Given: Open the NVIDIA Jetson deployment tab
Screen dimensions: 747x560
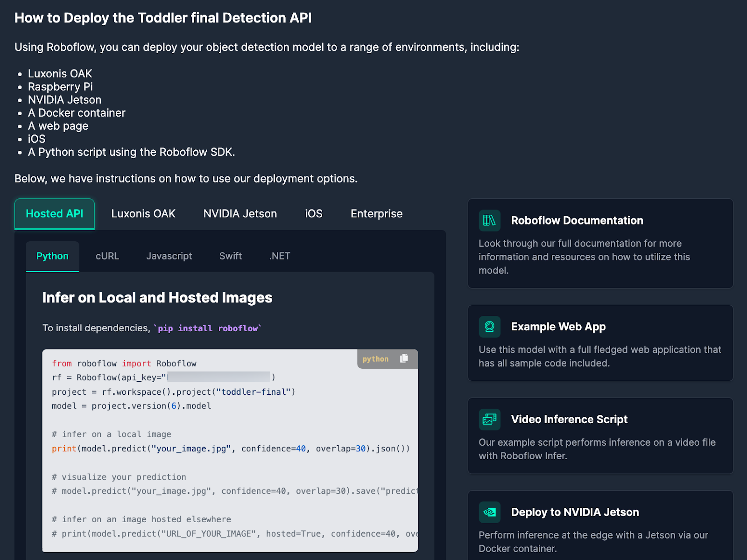Looking at the screenshot, I should pyautogui.click(x=240, y=214).
